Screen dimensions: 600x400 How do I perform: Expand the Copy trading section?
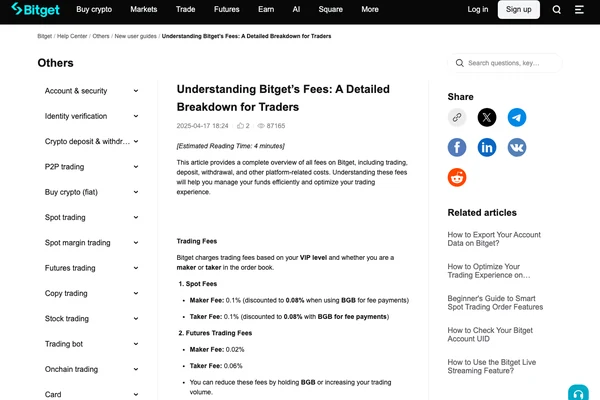coord(91,293)
